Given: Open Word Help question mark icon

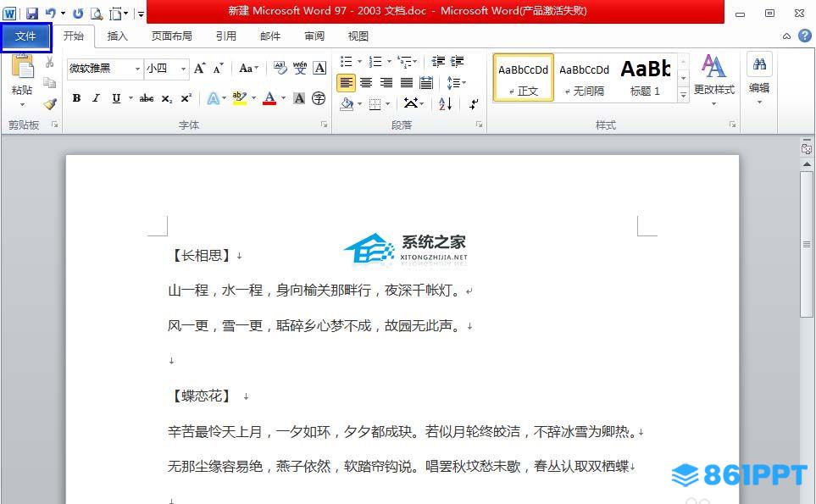Looking at the screenshot, I should (x=804, y=36).
